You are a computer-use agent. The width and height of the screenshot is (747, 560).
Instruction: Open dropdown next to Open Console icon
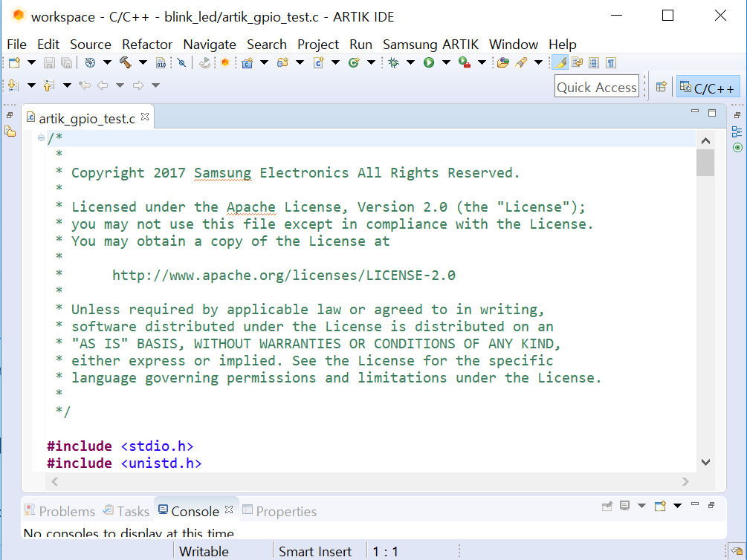[x=677, y=506]
